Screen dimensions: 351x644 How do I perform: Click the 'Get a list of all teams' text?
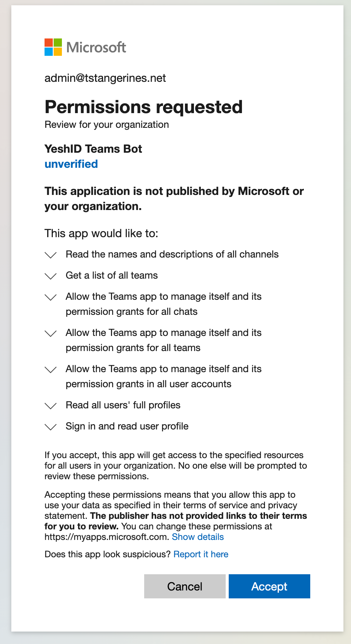(x=112, y=276)
